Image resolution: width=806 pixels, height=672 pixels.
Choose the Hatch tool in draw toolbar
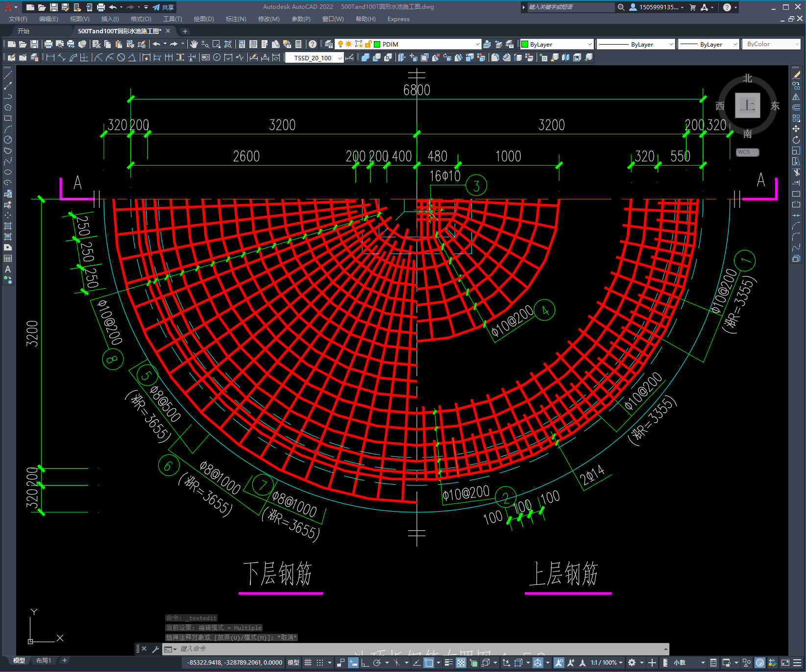[x=8, y=226]
